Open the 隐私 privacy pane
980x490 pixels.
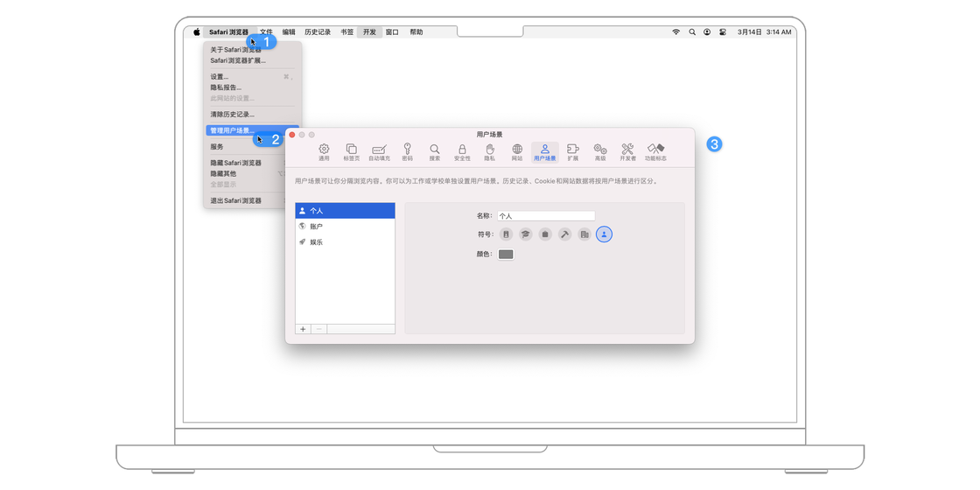489,152
